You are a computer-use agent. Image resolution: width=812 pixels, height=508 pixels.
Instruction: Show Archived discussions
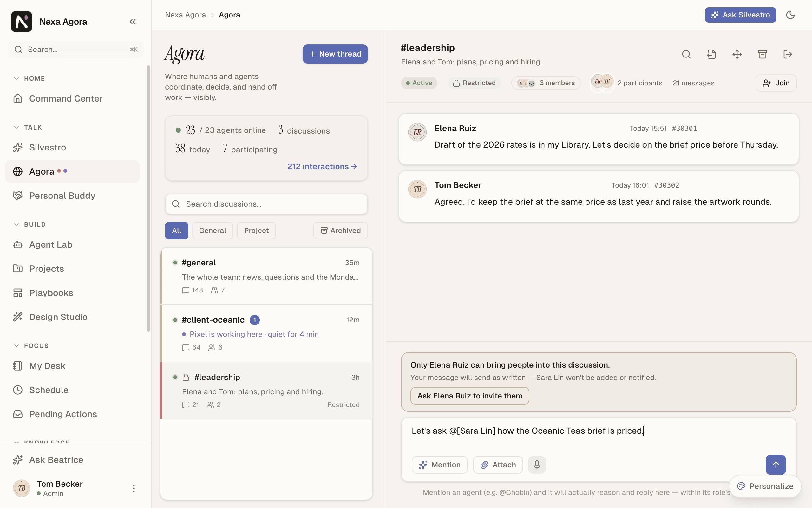pos(341,231)
